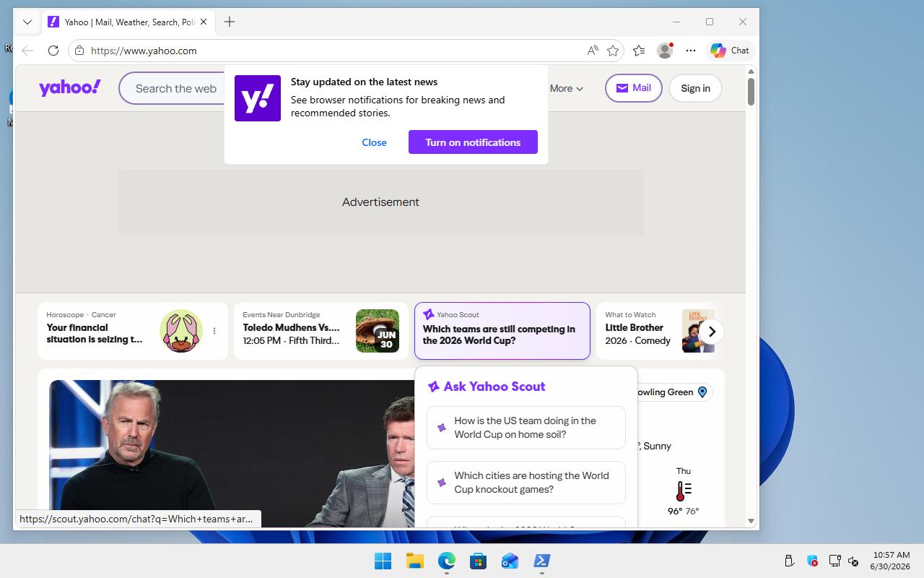The height and width of the screenshot is (578, 924).
Task: Click the Read aloud icon in the address bar
Action: pos(593,51)
